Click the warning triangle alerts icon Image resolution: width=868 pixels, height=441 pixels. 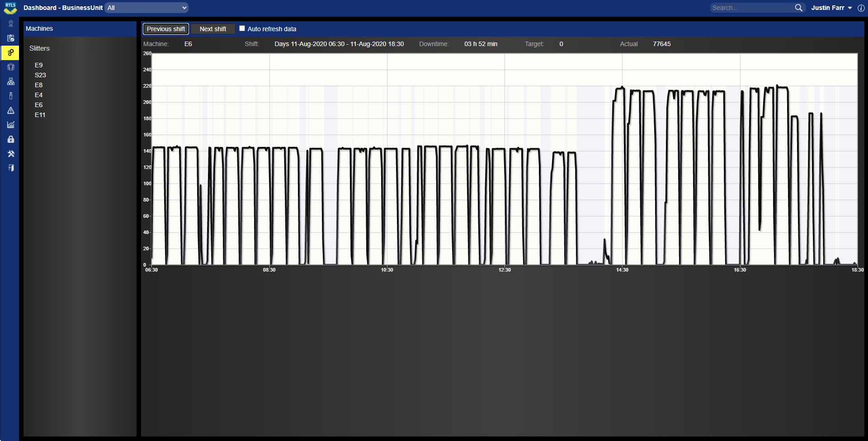click(11, 110)
